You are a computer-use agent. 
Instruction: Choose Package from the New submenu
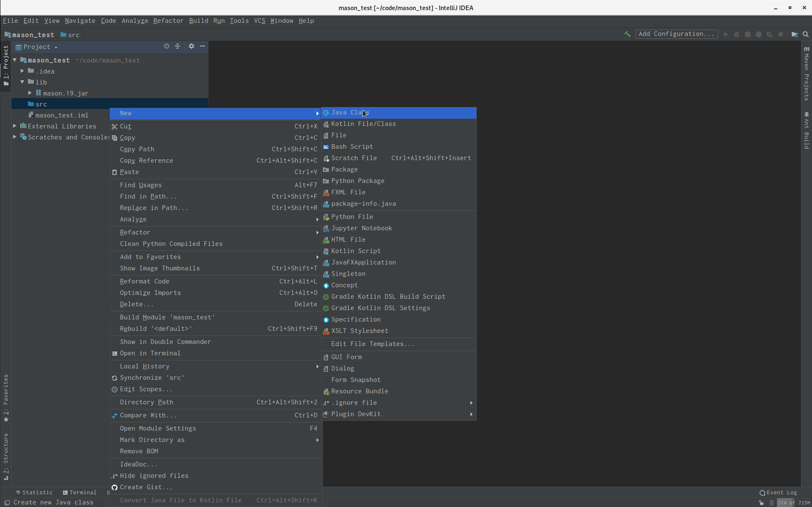pos(399,169)
